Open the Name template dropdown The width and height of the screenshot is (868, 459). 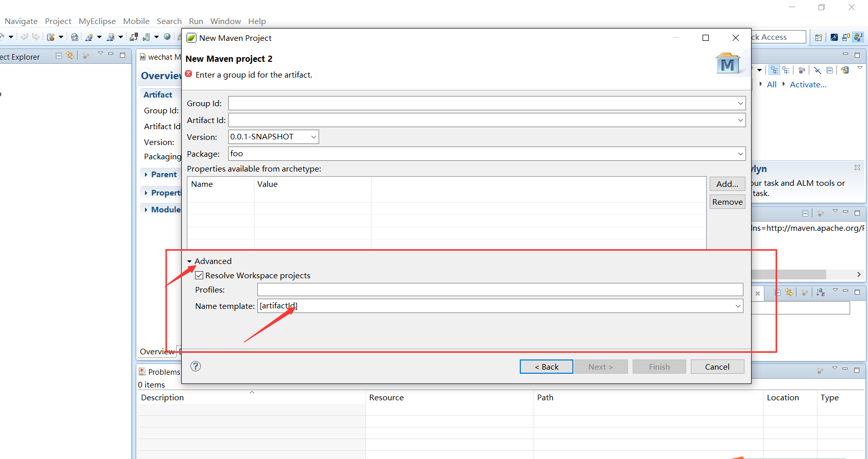(737, 306)
